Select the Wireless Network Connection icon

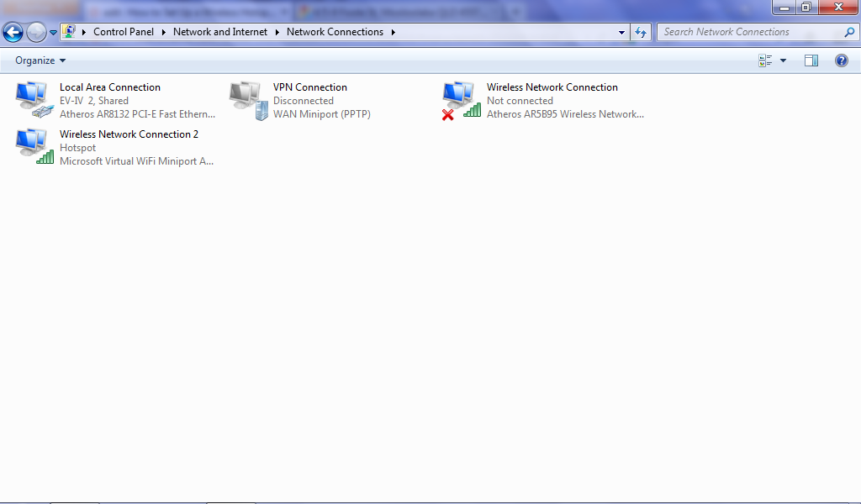462,100
